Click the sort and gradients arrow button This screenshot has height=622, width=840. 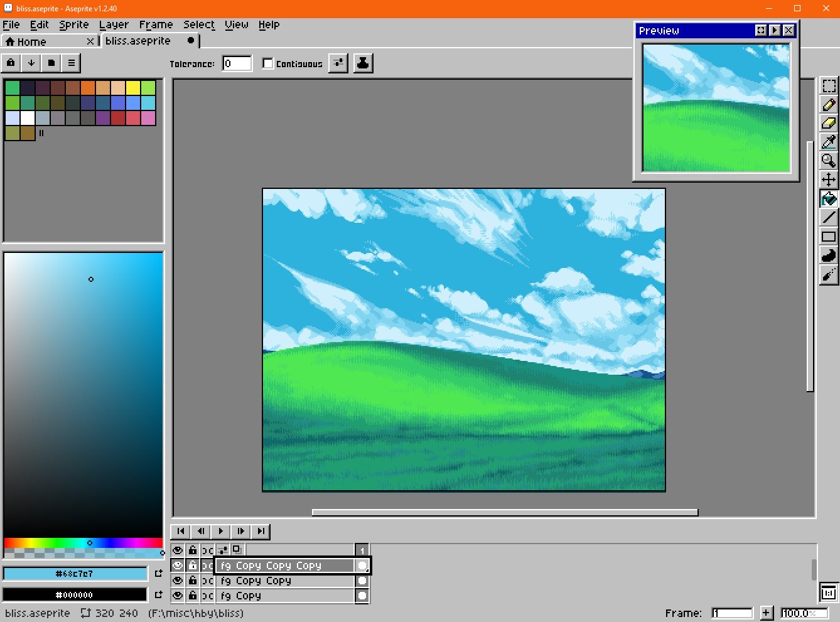[x=31, y=63]
